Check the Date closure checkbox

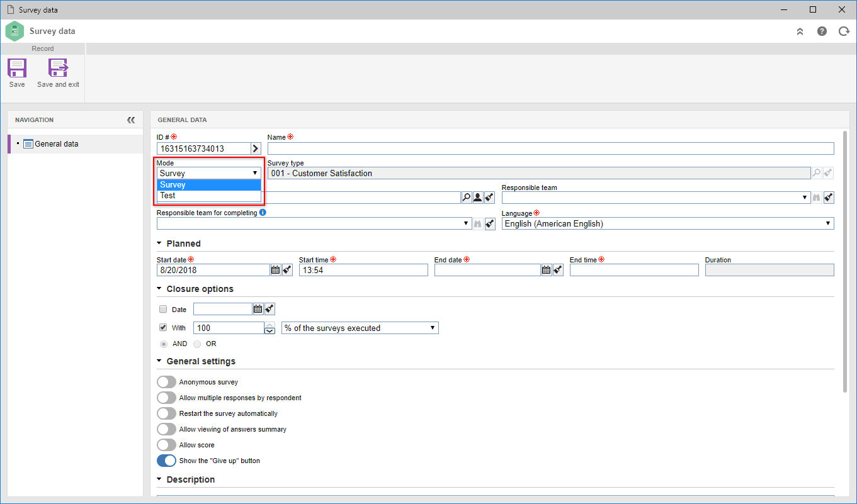(163, 309)
